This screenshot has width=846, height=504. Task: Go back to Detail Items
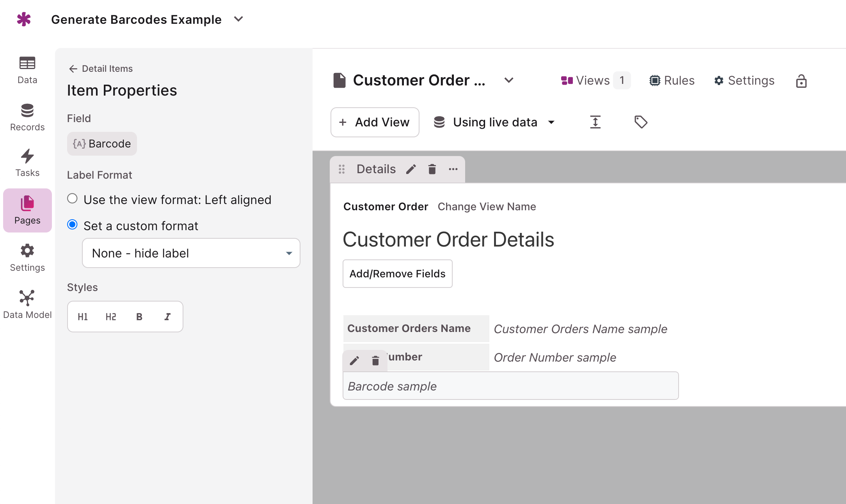pyautogui.click(x=101, y=69)
